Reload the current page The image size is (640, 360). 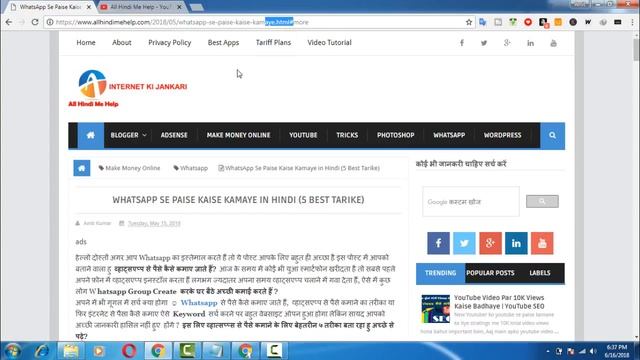pos(35,22)
